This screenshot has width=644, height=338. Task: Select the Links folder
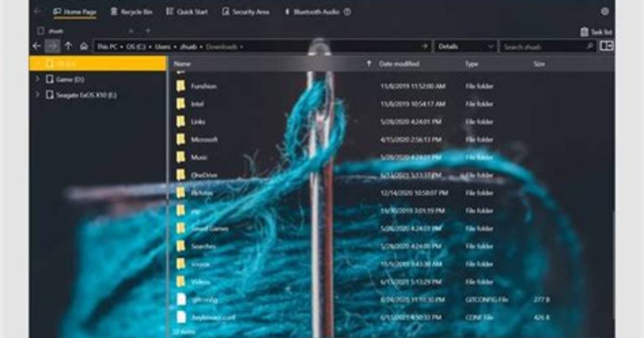point(198,122)
